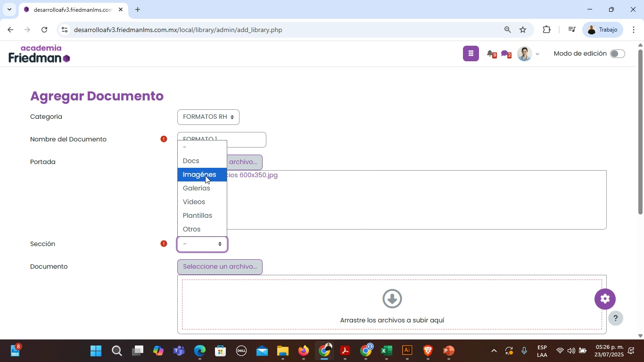Click the browser address bar URL
This screenshot has width=644, height=362.
tap(178, 30)
